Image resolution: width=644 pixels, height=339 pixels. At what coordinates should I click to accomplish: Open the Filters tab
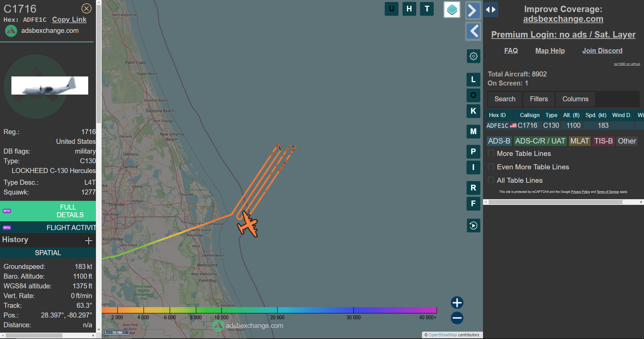[x=539, y=99]
